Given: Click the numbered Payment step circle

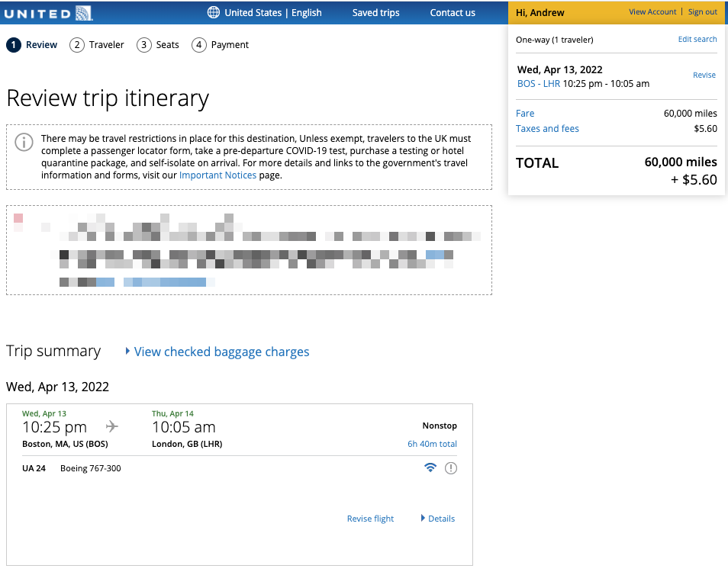Looking at the screenshot, I should coord(198,44).
